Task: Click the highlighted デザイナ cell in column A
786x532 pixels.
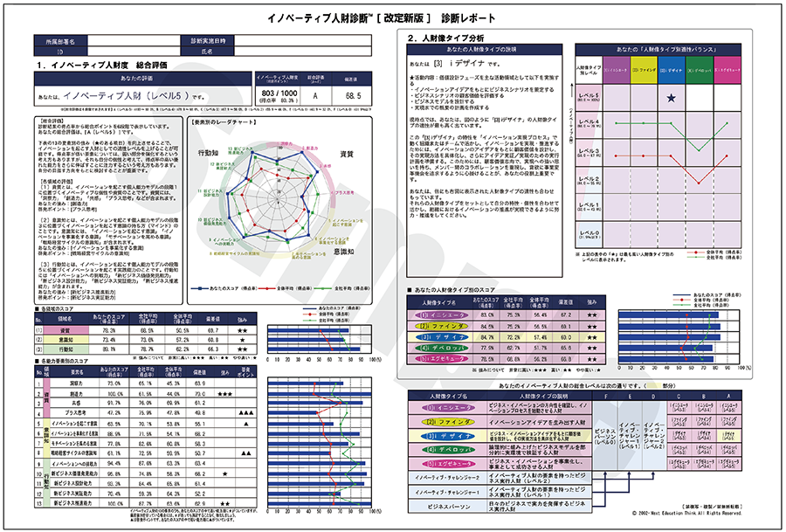Action: tap(729, 436)
